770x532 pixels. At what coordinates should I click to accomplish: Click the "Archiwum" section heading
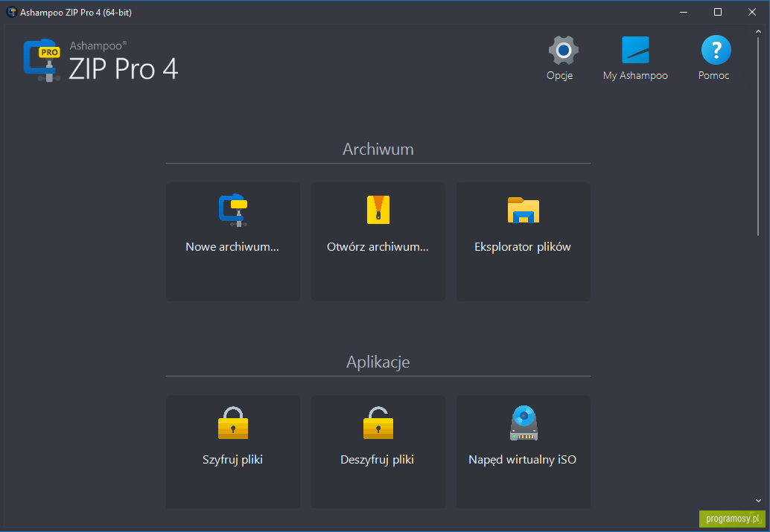pyautogui.click(x=378, y=150)
